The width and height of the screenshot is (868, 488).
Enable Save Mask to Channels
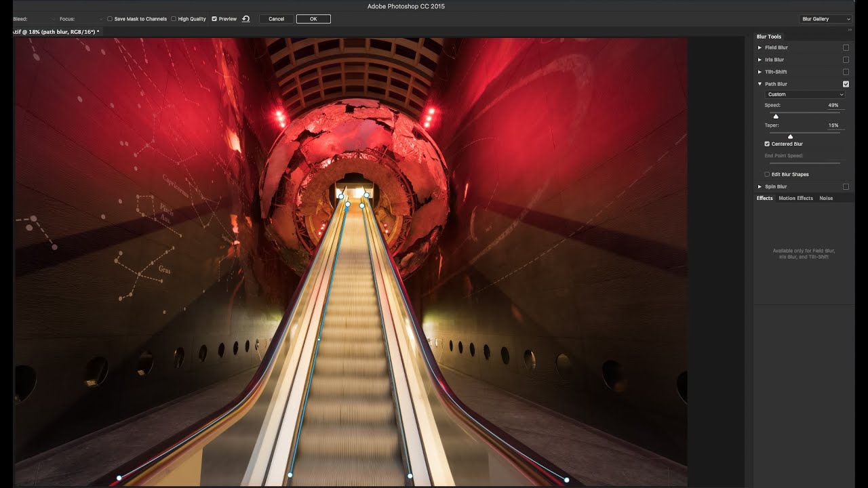[x=110, y=19]
